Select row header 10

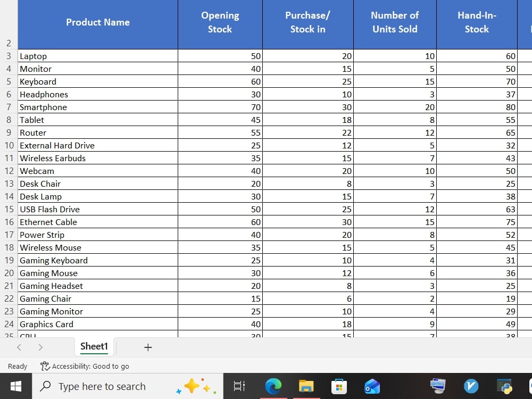[x=9, y=145]
